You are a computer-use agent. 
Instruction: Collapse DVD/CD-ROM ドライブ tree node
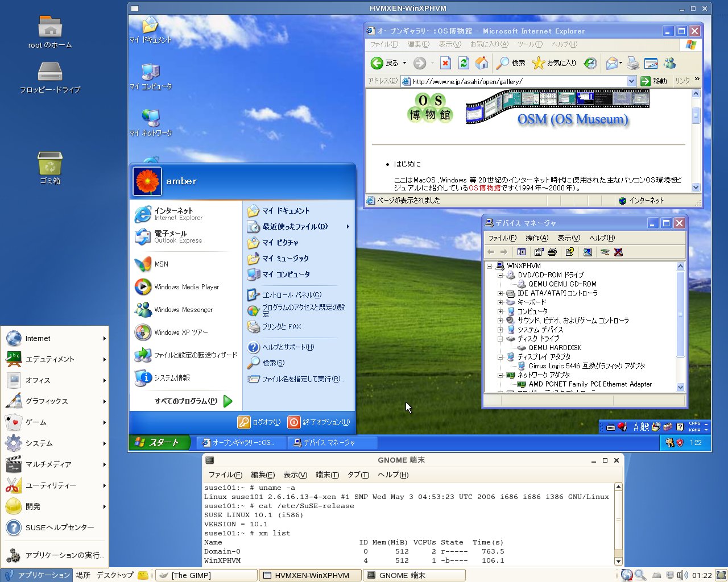[x=500, y=275]
